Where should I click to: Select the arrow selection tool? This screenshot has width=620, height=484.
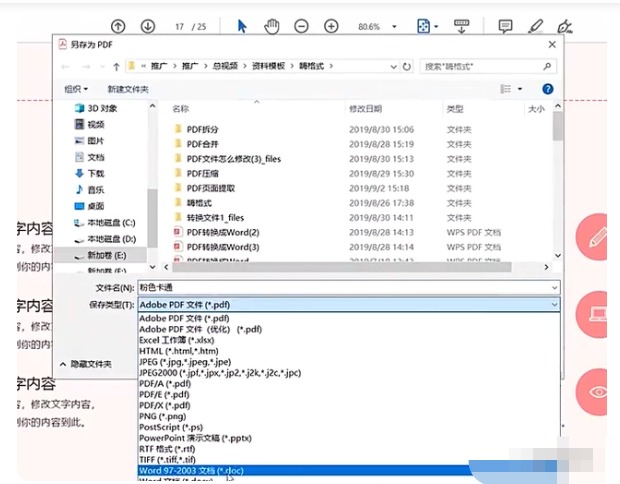click(242, 26)
